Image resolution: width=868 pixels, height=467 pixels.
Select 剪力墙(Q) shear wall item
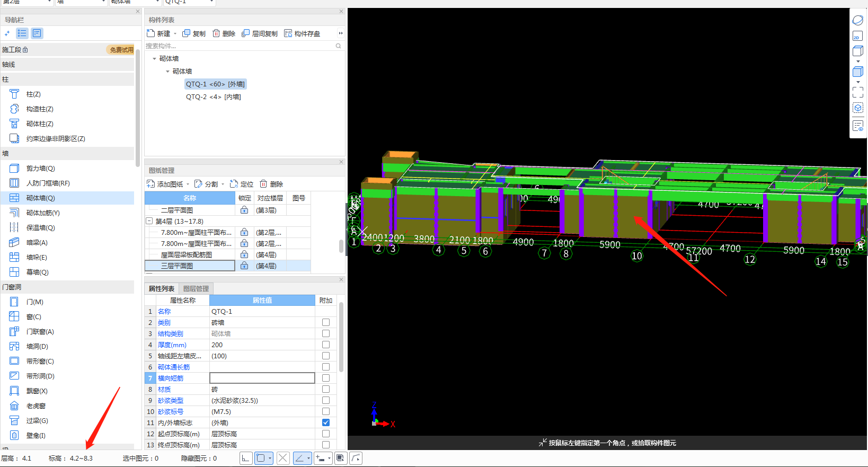coord(41,169)
